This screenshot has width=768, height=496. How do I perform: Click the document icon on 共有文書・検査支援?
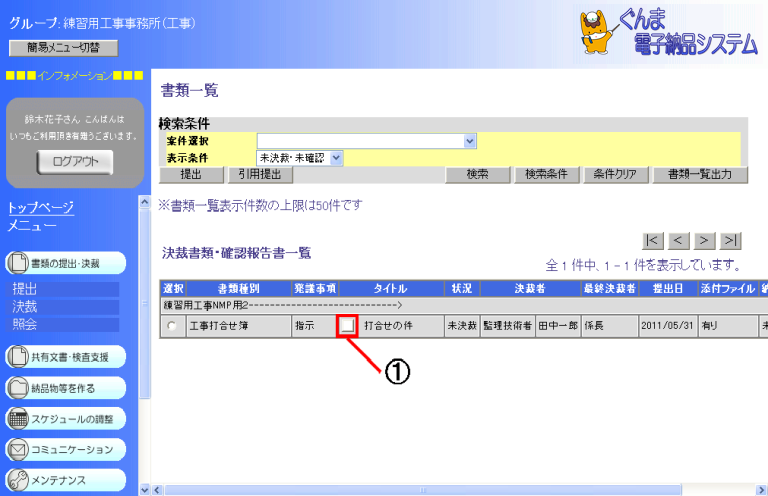click(18, 356)
